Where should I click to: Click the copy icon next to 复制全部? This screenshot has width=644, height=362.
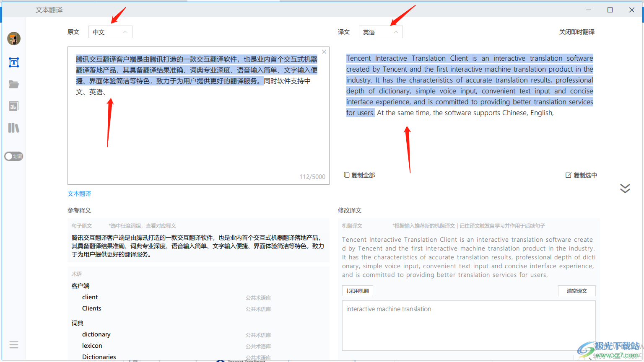(347, 175)
